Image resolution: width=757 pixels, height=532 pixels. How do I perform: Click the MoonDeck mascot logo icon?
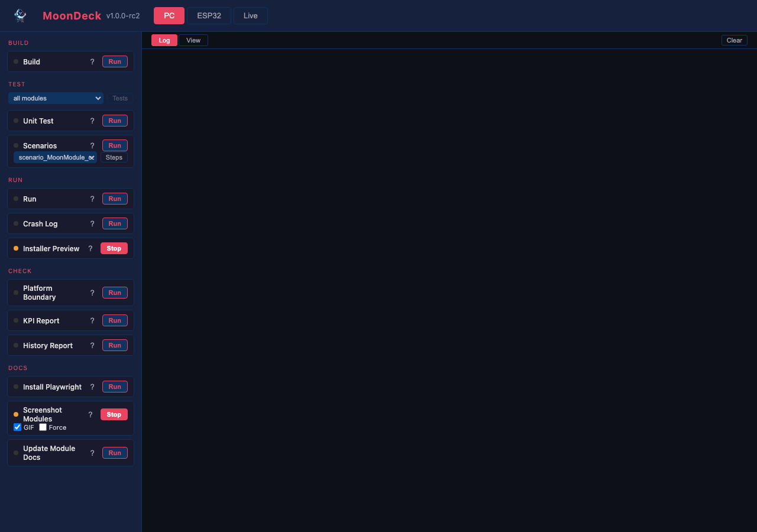pos(20,16)
